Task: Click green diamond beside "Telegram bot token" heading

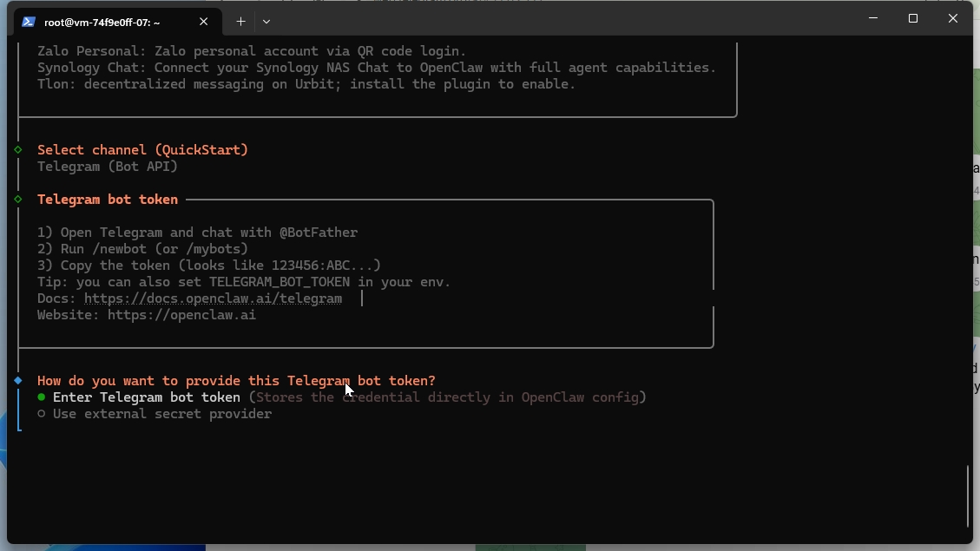Action: pyautogui.click(x=18, y=200)
